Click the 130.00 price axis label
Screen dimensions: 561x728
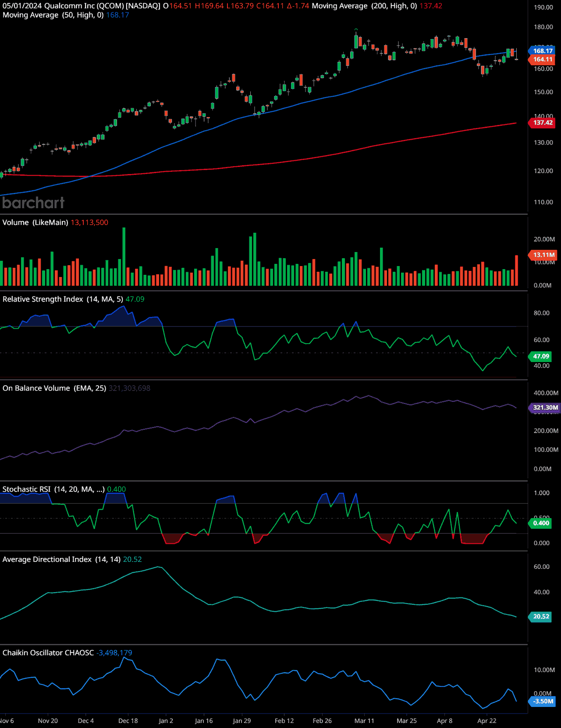pos(543,142)
